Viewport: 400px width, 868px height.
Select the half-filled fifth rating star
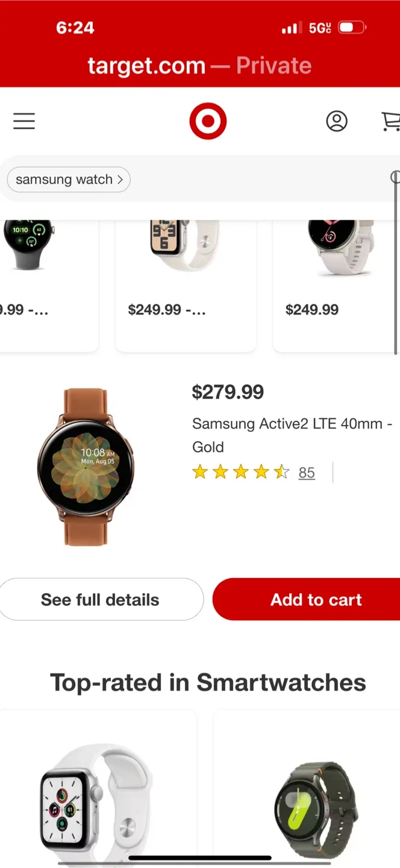click(x=281, y=473)
